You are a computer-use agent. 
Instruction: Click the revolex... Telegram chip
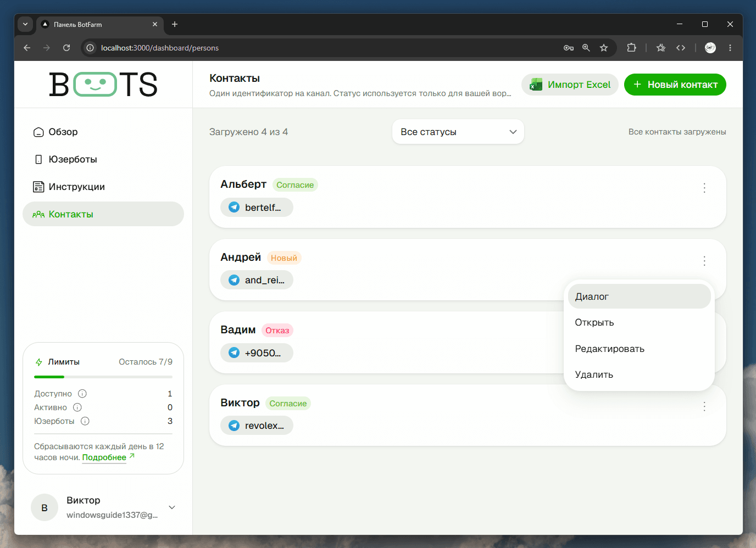[x=257, y=426]
